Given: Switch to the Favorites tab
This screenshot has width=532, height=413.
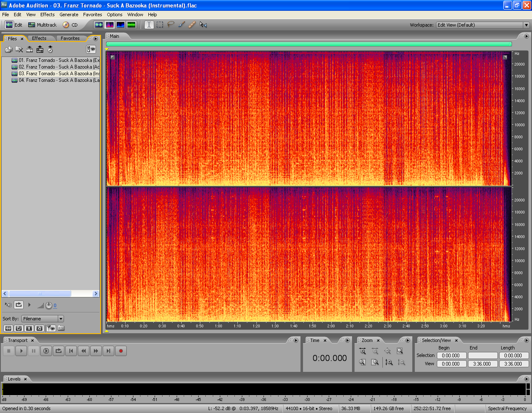Looking at the screenshot, I should point(70,38).
